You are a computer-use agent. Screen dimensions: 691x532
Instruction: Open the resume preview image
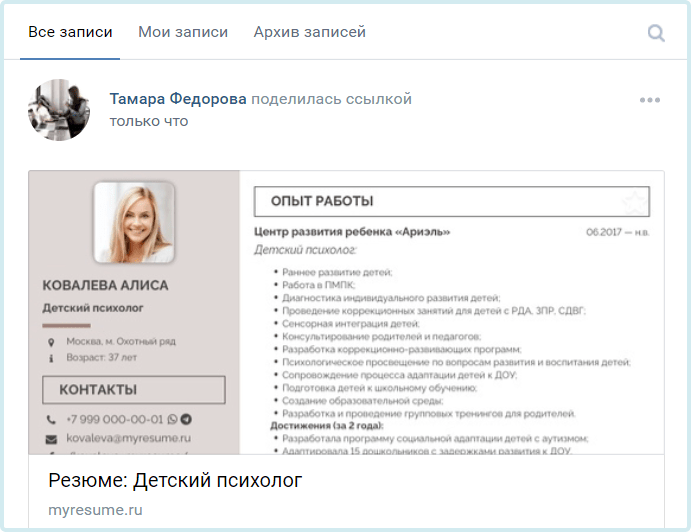[x=346, y=312]
